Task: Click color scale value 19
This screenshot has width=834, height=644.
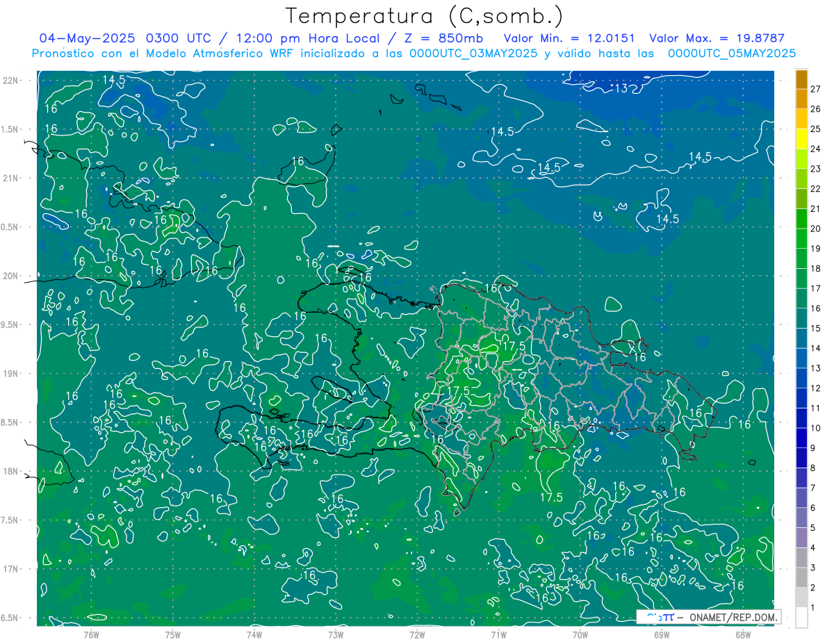Action: click(815, 249)
